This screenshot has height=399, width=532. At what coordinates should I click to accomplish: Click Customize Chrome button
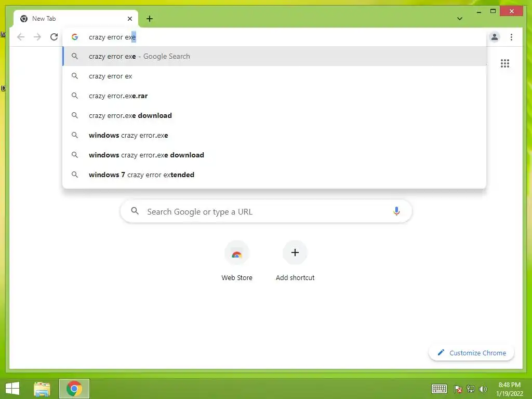[x=472, y=353]
